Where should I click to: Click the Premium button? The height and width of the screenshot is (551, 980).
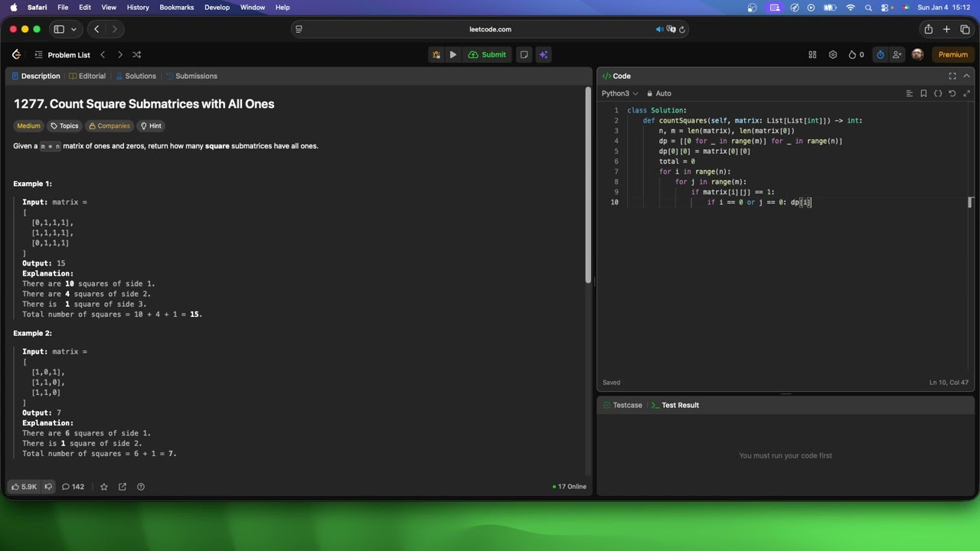tap(953, 54)
